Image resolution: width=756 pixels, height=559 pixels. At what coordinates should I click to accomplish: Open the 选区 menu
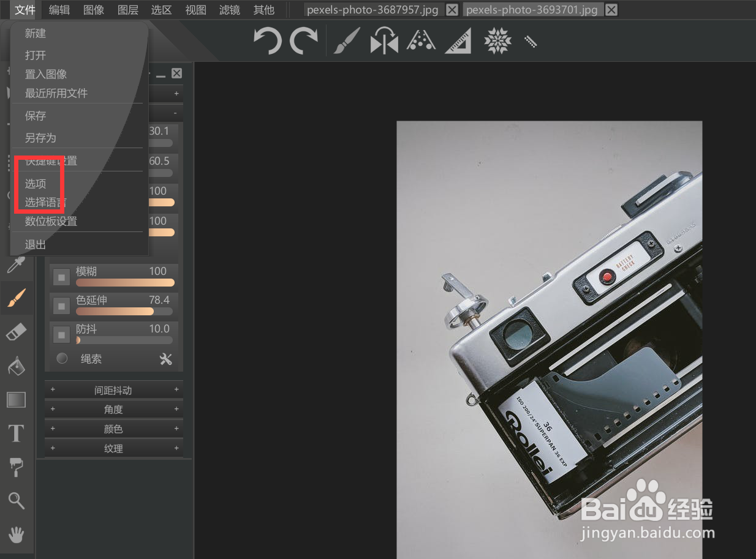click(162, 10)
